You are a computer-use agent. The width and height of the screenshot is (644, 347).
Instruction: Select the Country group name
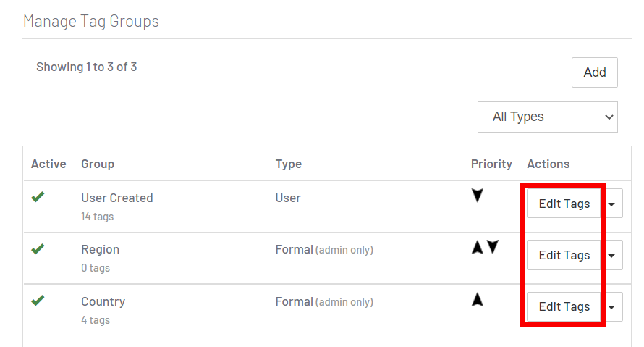point(103,301)
